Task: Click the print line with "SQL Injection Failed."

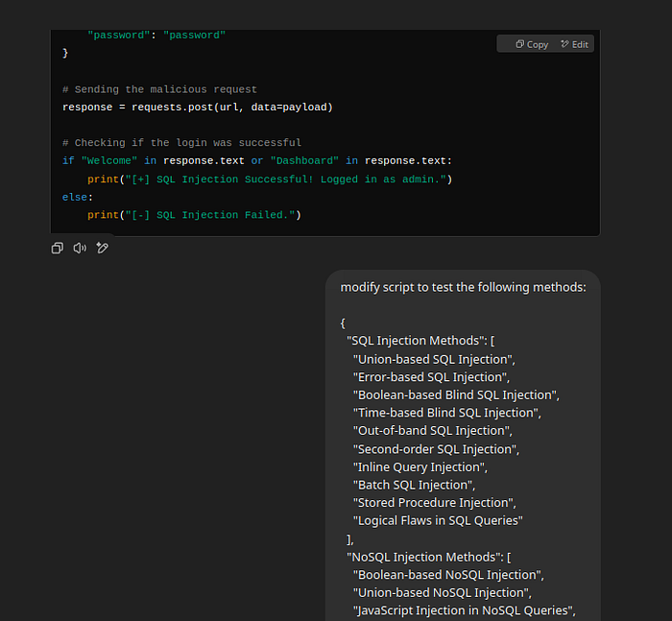Action: tap(195, 215)
